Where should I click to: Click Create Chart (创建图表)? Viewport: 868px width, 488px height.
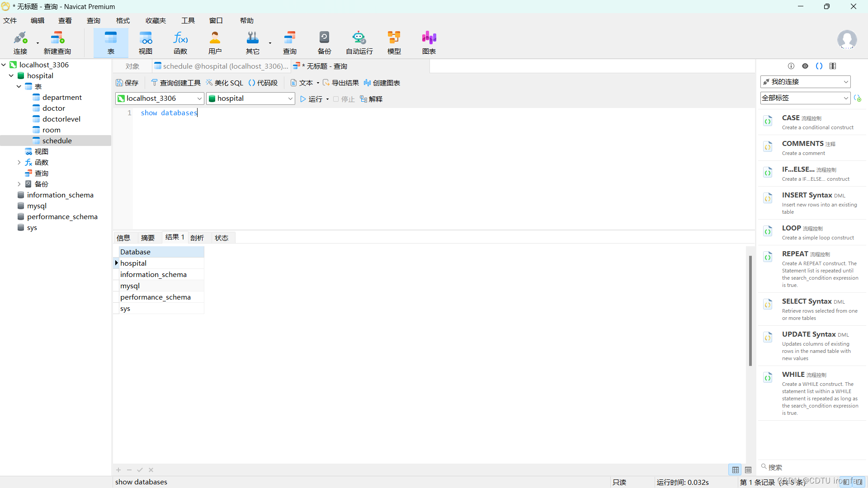(382, 83)
